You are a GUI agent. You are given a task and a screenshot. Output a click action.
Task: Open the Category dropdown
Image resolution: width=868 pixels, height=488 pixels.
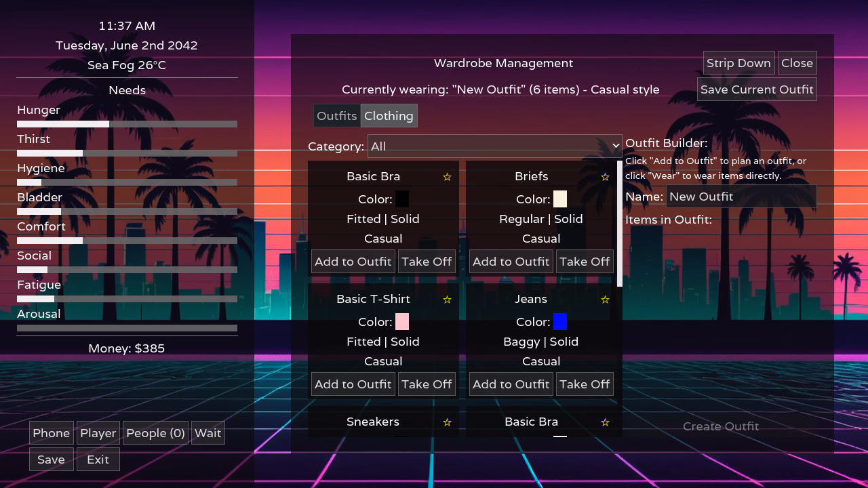tap(495, 146)
